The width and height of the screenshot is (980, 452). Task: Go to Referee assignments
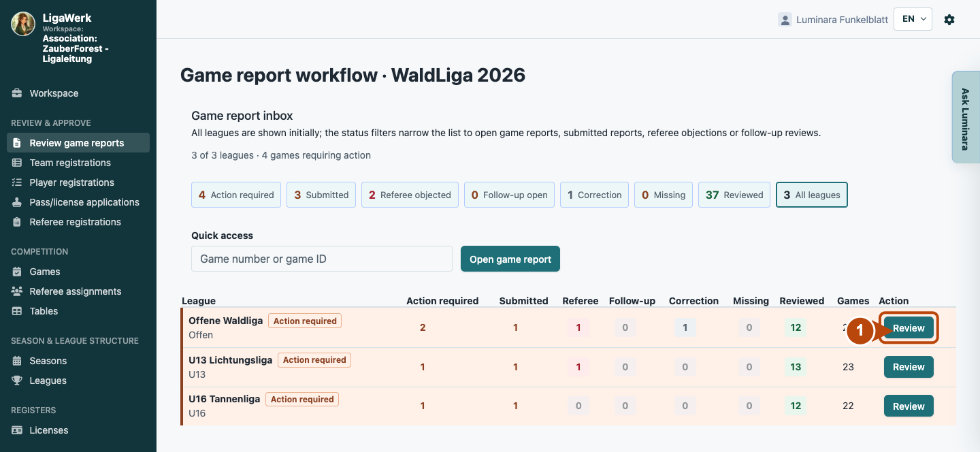pyautogui.click(x=78, y=291)
